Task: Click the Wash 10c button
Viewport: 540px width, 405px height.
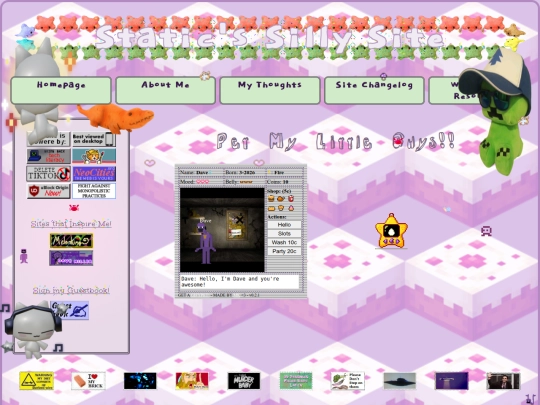Action: [x=284, y=242]
